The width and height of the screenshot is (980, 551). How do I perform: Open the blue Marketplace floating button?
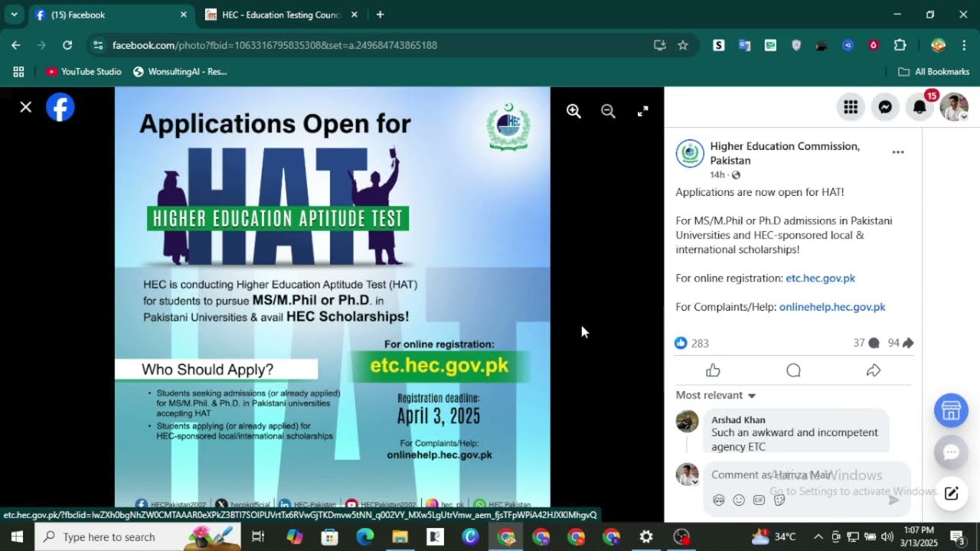click(x=951, y=411)
